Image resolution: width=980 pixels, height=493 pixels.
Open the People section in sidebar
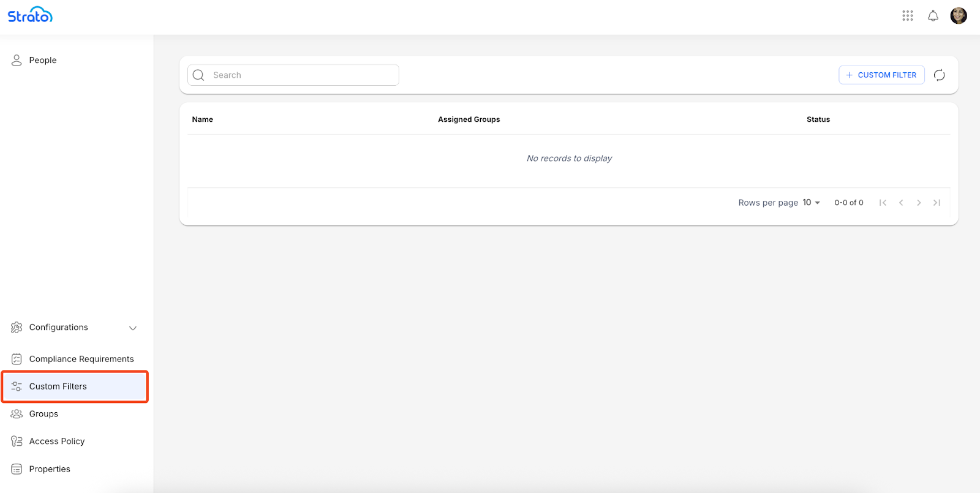pos(42,60)
